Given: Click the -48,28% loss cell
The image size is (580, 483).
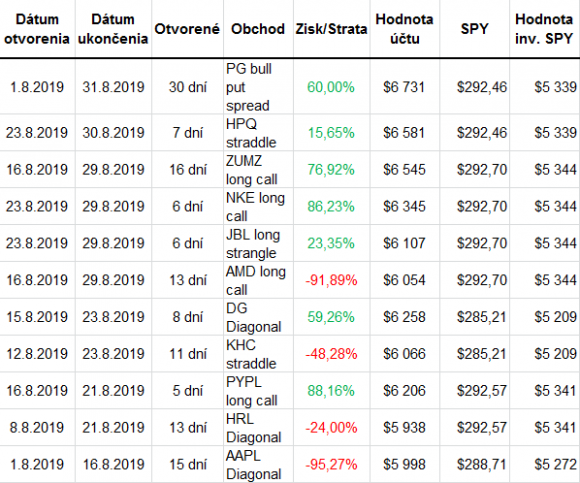Looking at the screenshot, I should [x=331, y=354].
